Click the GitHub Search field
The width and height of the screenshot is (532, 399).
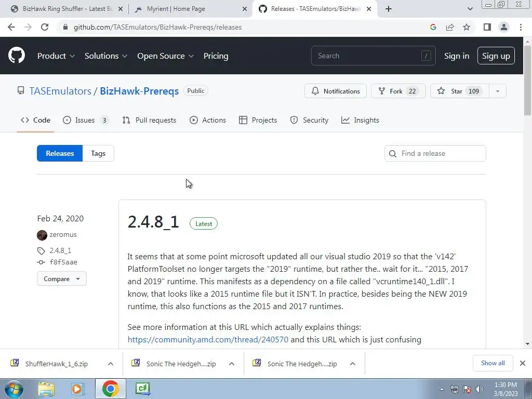pyautogui.click(x=373, y=56)
